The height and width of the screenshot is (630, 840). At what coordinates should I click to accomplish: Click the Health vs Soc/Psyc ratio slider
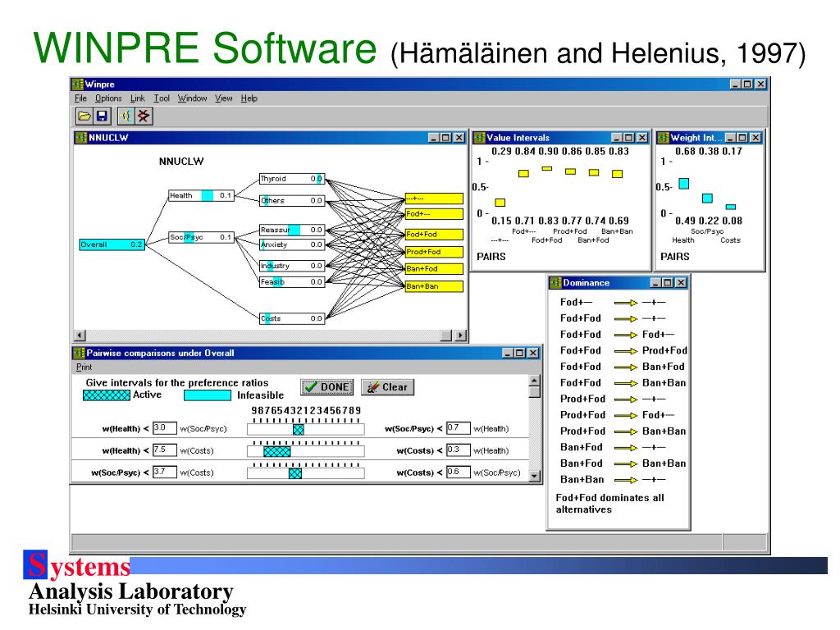tap(306, 429)
